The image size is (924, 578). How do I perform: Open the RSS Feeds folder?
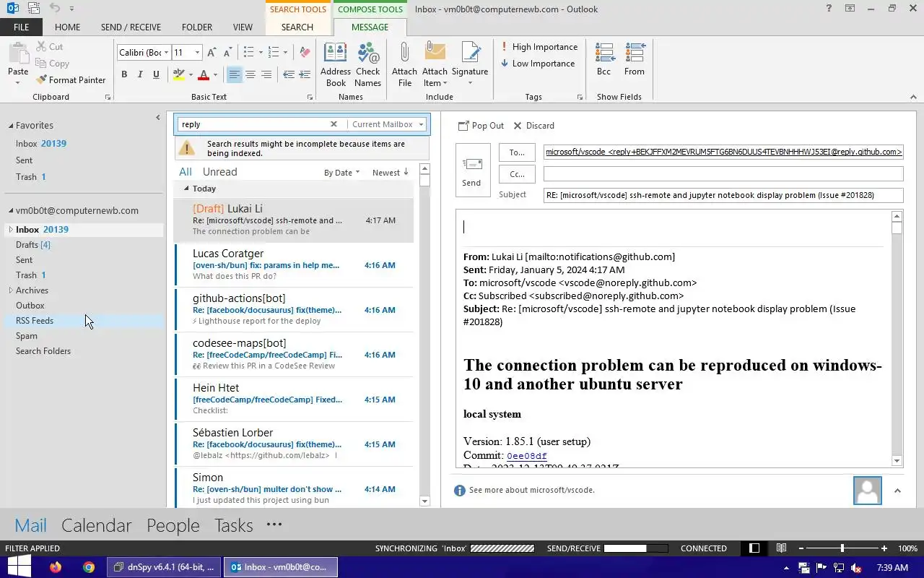35,321
